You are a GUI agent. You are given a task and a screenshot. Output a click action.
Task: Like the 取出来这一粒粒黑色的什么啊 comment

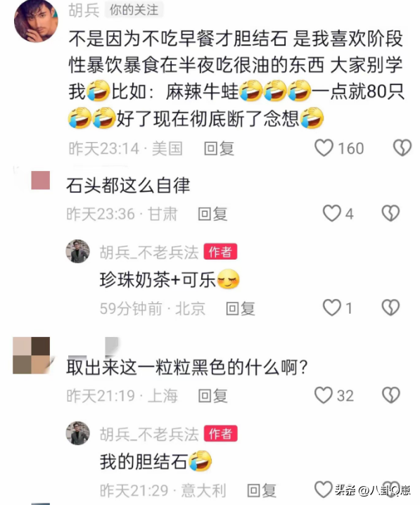[324, 395]
